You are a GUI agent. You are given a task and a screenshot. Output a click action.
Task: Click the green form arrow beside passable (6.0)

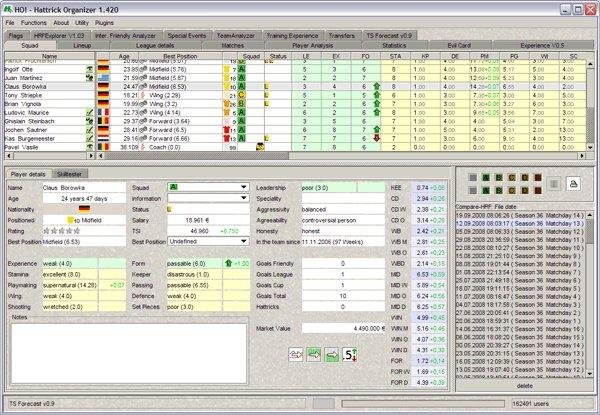pyautogui.click(x=229, y=263)
